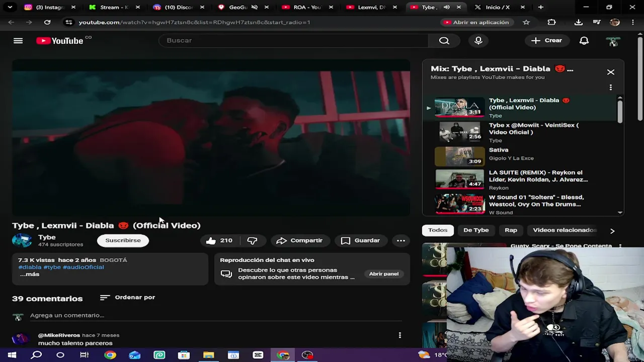Viewport: 644px width, 362px height.
Task: Like the Diabla video
Action: click(219, 240)
